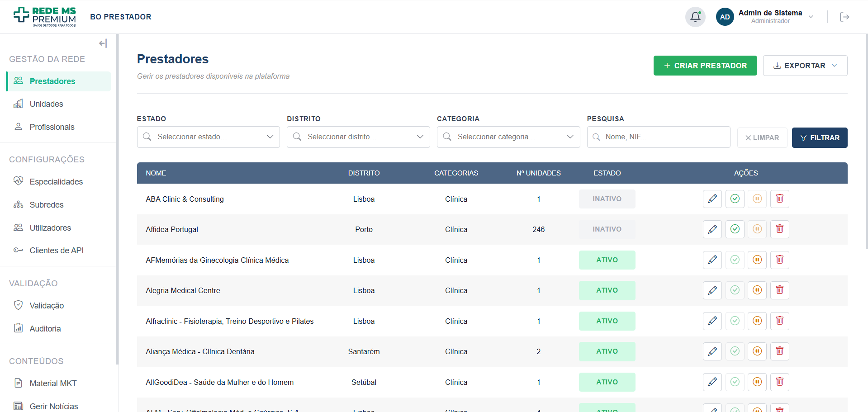
Task: Open the Estado filter dropdown
Action: point(209,137)
